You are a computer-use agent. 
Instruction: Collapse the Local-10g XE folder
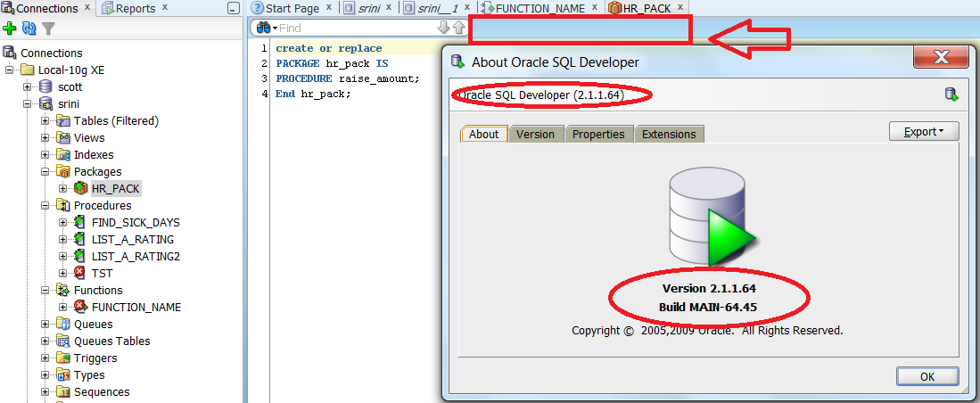[10, 70]
